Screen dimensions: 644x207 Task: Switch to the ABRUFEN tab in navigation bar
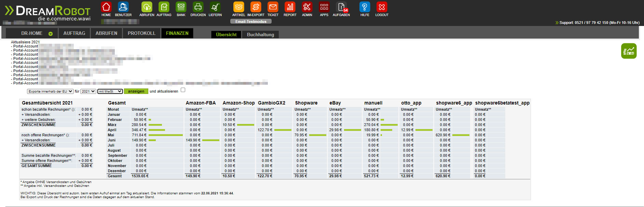click(106, 33)
